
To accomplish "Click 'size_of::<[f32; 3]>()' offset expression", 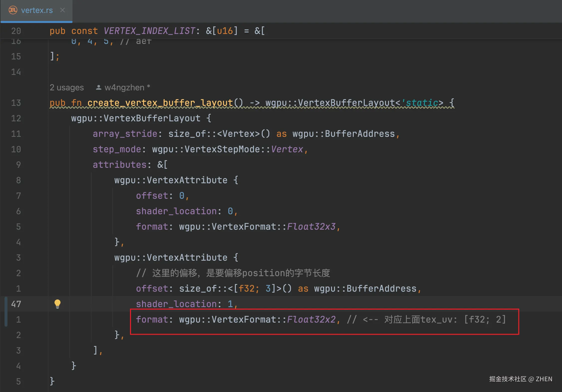I will (x=235, y=289).
